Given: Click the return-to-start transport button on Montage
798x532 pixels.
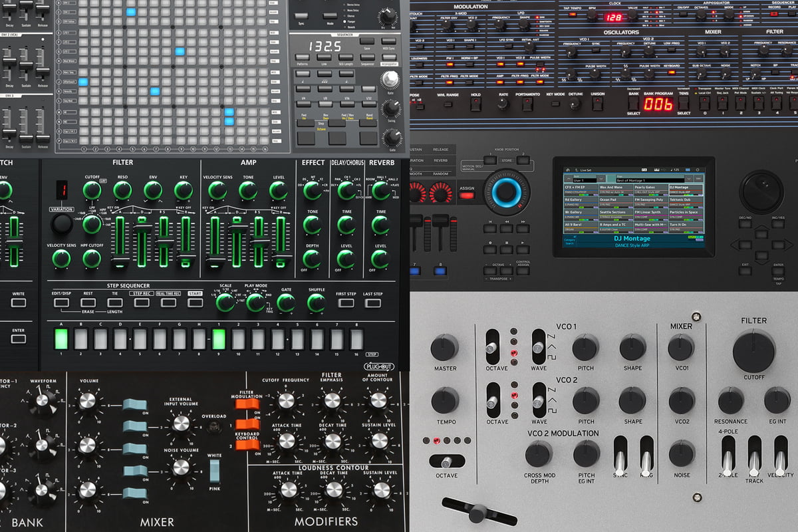Looking at the screenshot, I should [x=489, y=228].
